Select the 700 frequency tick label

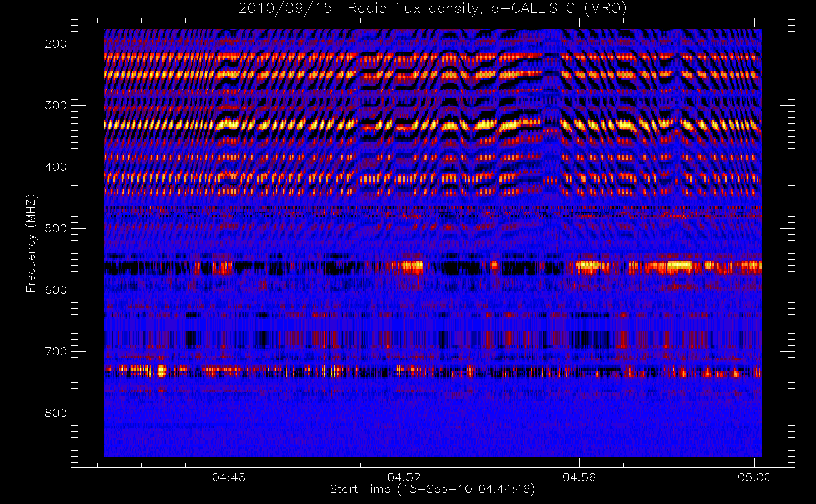55,351
